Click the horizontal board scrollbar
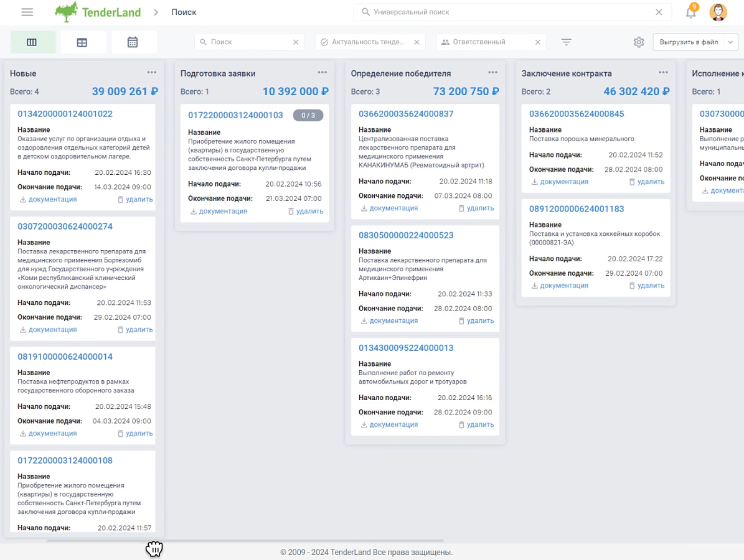Image resolution: width=744 pixels, height=560 pixels. tap(245, 541)
